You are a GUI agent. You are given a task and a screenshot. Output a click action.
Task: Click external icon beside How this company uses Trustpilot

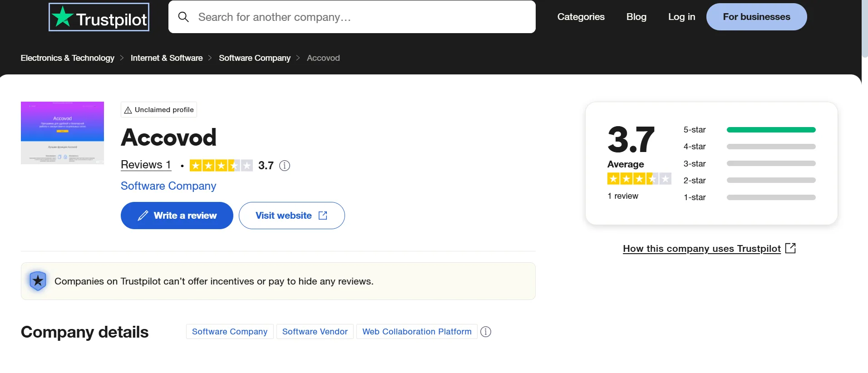[790, 248]
